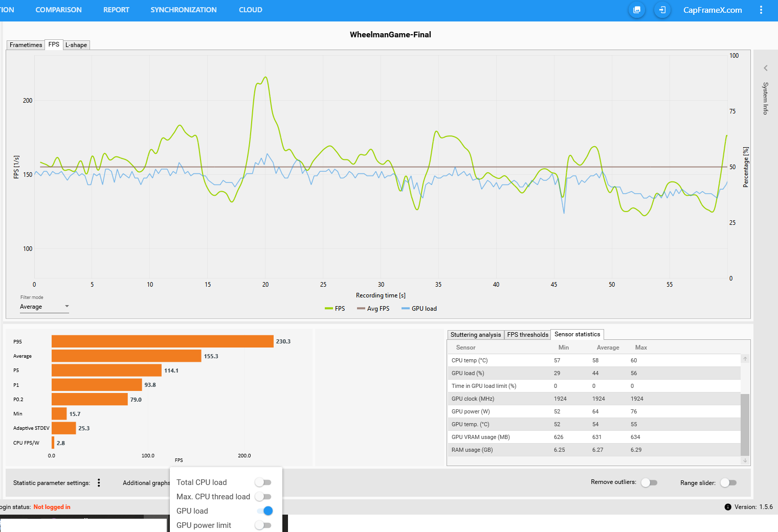The image size is (778, 532).
Task: Click the P5 bar showing 114.1
Action: (106, 371)
